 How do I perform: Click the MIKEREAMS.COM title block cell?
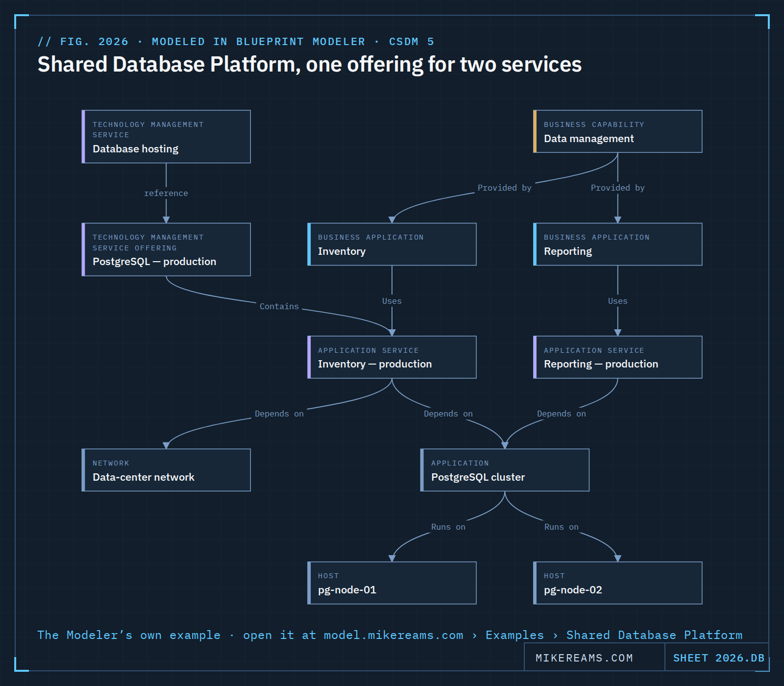594,657
